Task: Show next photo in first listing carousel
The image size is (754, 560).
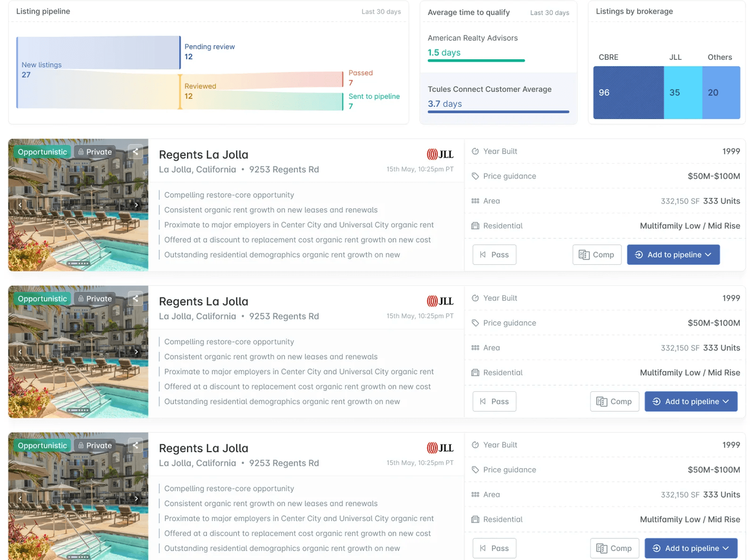Action: coord(137,205)
